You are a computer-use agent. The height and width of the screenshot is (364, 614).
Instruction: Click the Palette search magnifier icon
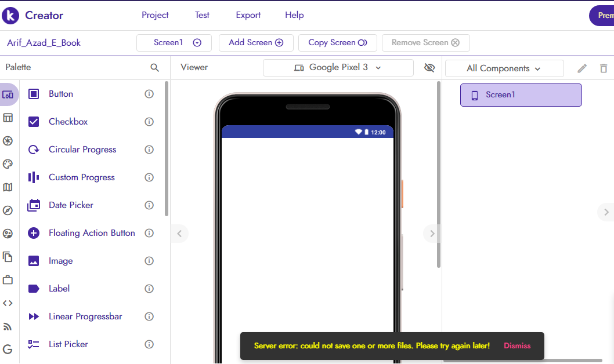tap(154, 67)
